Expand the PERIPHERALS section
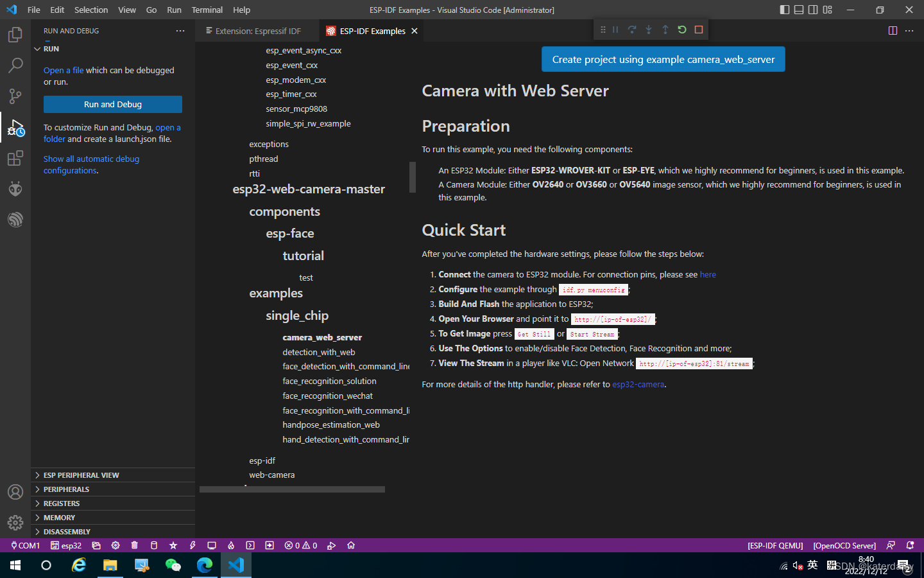924x578 pixels. pos(113,489)
